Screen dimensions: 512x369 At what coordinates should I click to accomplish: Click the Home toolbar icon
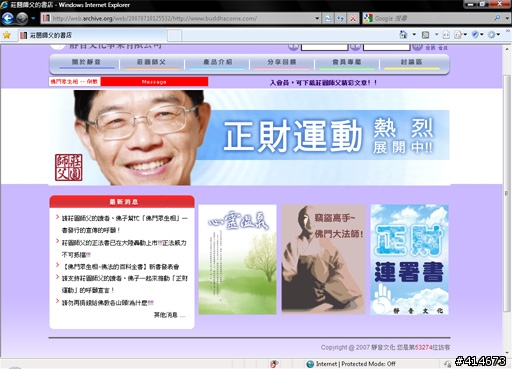tap(403, 35)
